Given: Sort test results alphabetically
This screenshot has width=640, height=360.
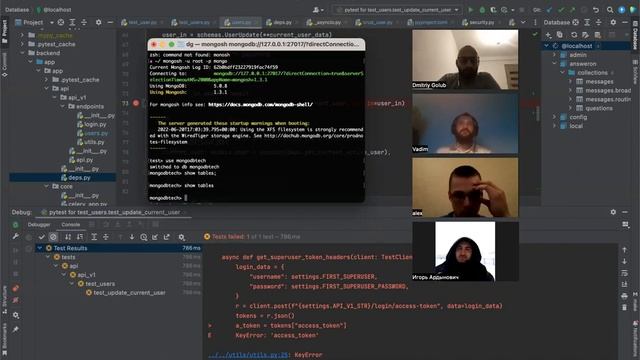Looking at the screenshot, I should (x=68, y=237).
